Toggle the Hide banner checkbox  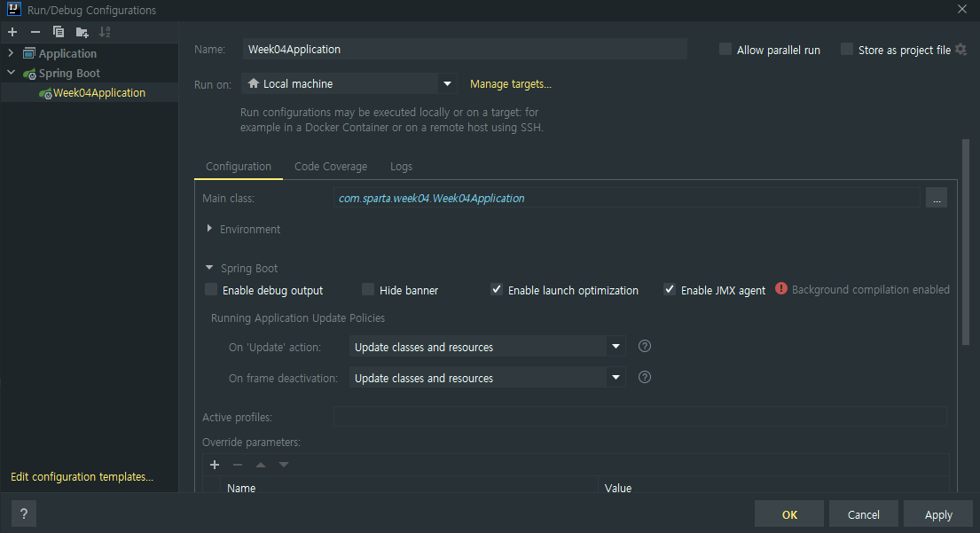point(368,290)
